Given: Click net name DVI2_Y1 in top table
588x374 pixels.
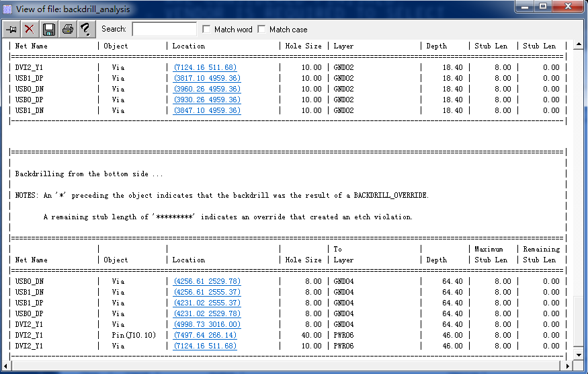Looking at the screenshot, I should tap(30, 67).
